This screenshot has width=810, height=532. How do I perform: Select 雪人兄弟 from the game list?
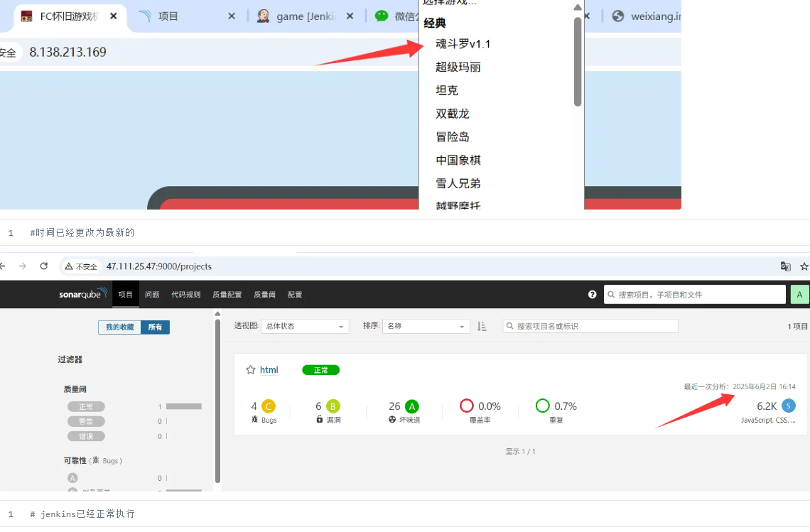[458, 183]
